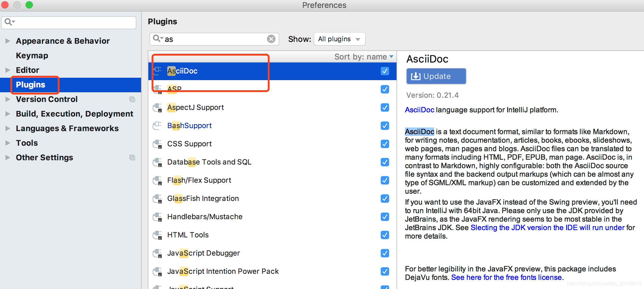Select the GlassFish Integration row
Viewport: 644px width, 289px height.
(x=272, y=199)
